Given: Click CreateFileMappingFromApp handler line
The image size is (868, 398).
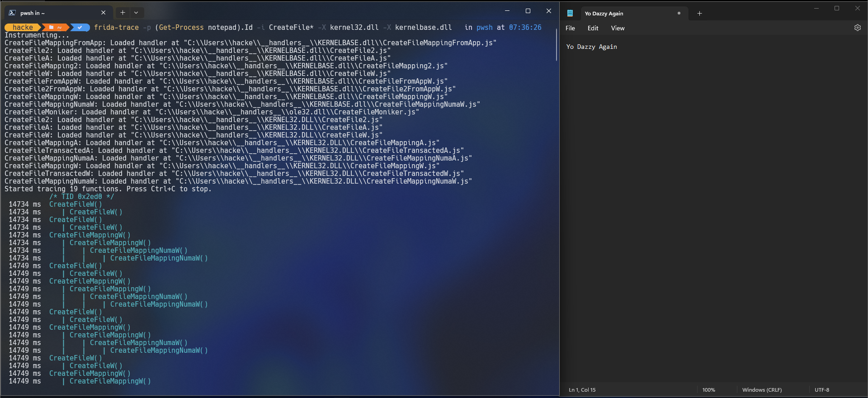Looking at the screenshot, I should tap(250, 43).
